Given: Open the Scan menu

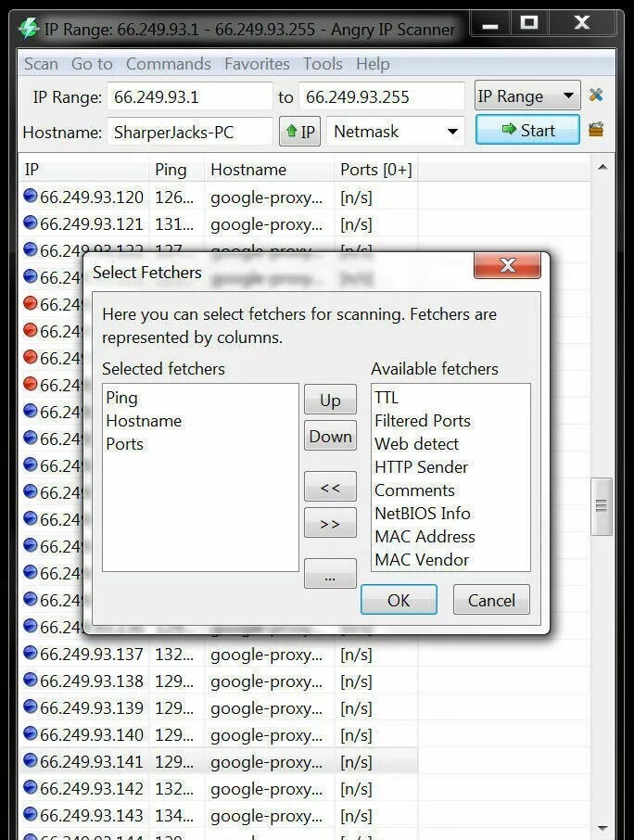Looking at the screenshot, I should coord(41,64).
